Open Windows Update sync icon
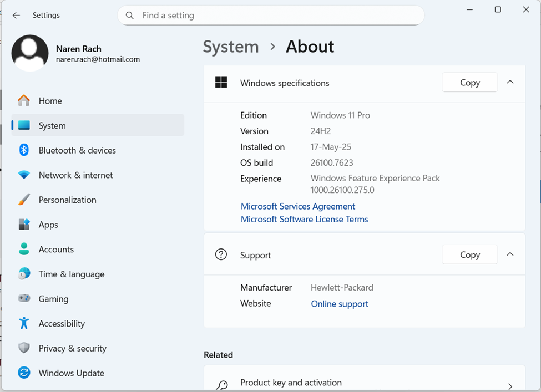This screenshot has width=541, height=392. (24, 373)
